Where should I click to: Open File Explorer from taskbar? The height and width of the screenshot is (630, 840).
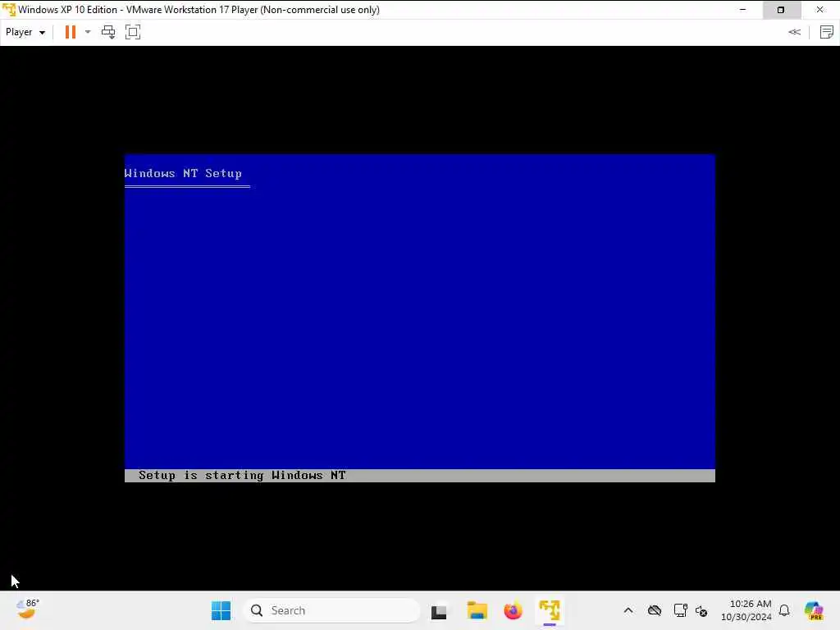click(477, 610)
